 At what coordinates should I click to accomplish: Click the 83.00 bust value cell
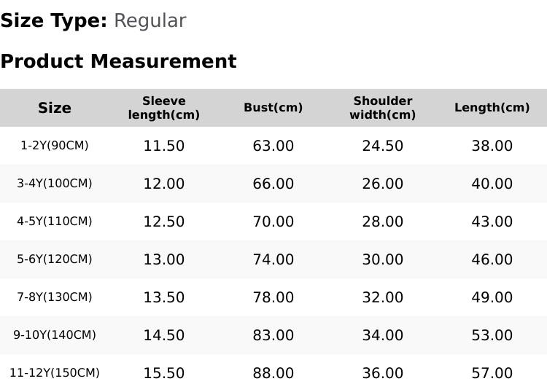(x=273, y=335)
